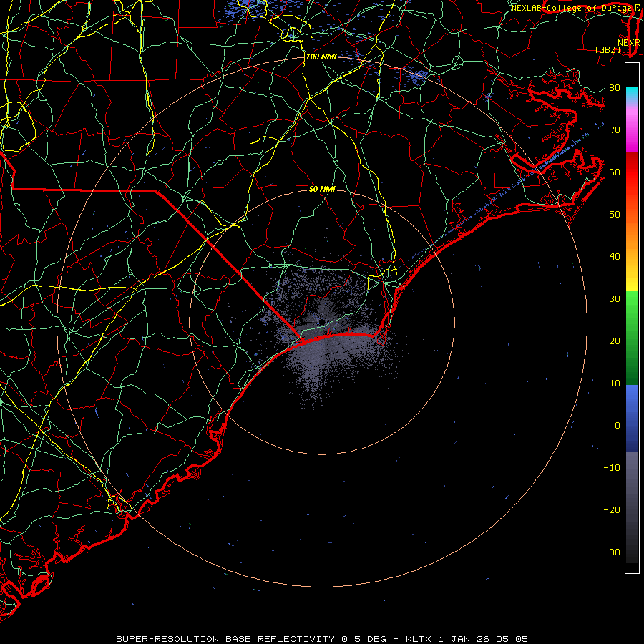Click the 60 value on the dBZ scale
This screenshot has width=644, height=644.
(x=615, y=172)
